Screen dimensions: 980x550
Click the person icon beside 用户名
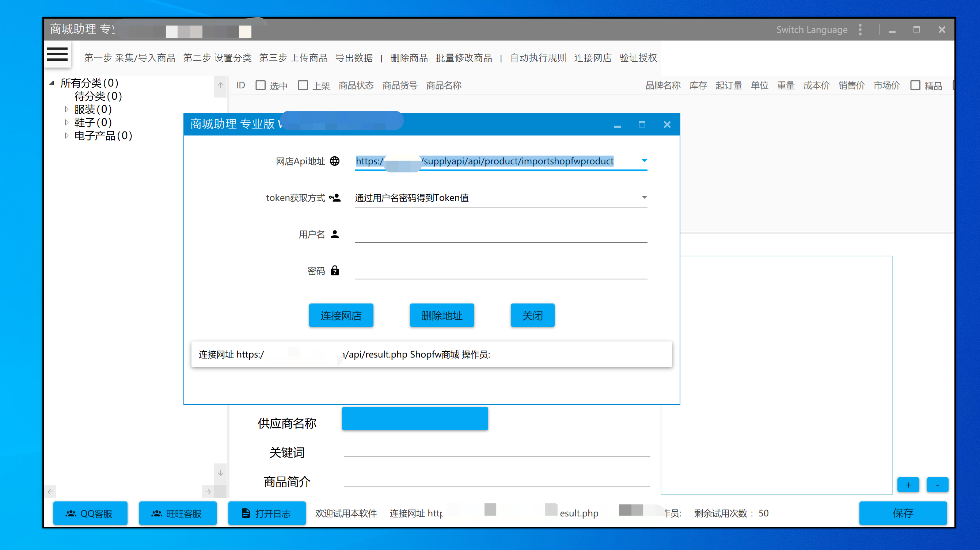(x=334, y=234)
